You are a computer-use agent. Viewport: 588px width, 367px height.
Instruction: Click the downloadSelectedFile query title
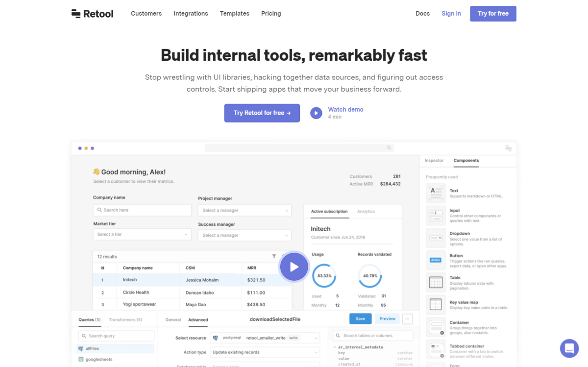[x=275, y=319]
